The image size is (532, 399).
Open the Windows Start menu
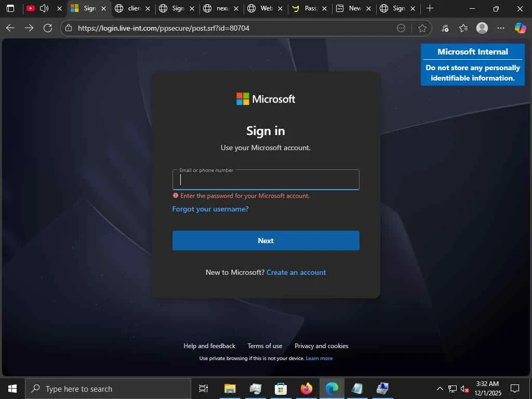[x=12, y=389]
